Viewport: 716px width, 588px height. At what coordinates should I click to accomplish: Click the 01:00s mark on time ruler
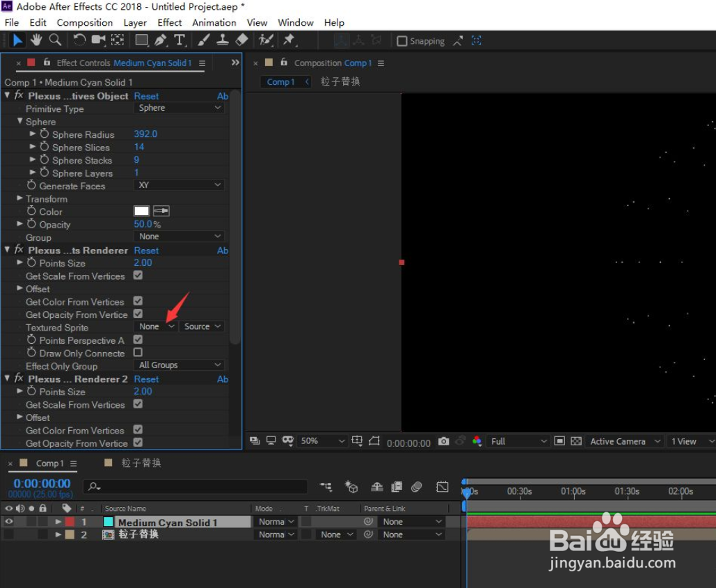coord(573,492)
